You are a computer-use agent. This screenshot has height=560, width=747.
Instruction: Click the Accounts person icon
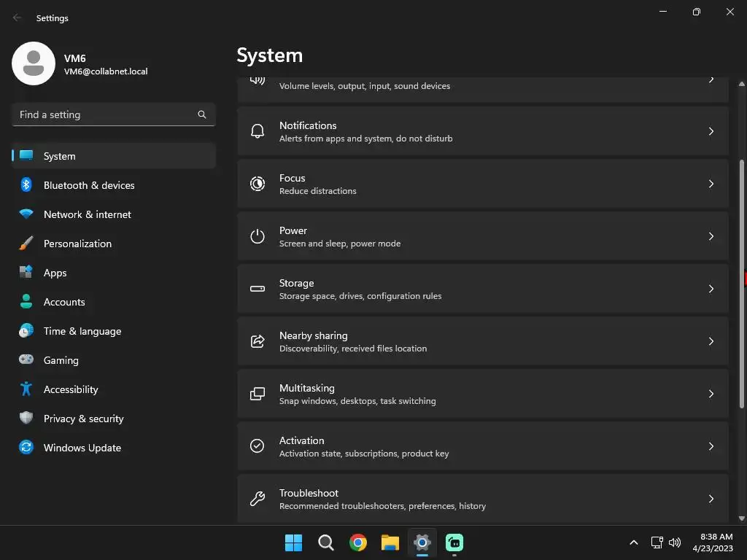coord(26,301)
